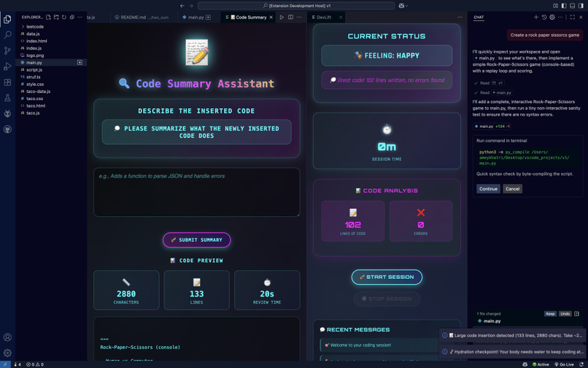Close the Code Summary tab

click(x=271, y=18)
